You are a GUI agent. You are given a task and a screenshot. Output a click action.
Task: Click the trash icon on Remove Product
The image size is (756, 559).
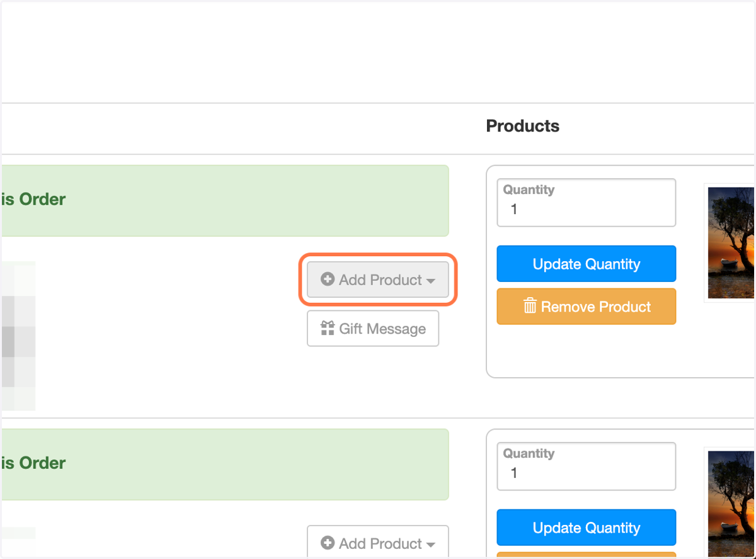530,306
